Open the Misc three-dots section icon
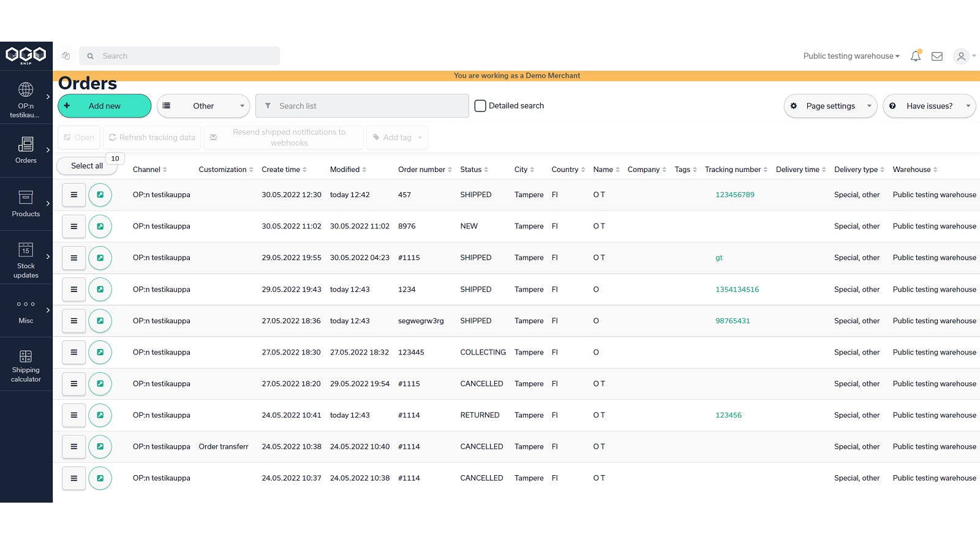 pyautogui.click(x=25, y=304)
